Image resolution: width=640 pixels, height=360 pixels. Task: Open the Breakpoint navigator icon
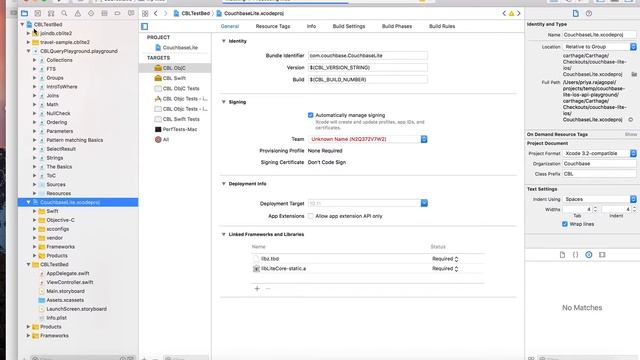coord(118,13)
